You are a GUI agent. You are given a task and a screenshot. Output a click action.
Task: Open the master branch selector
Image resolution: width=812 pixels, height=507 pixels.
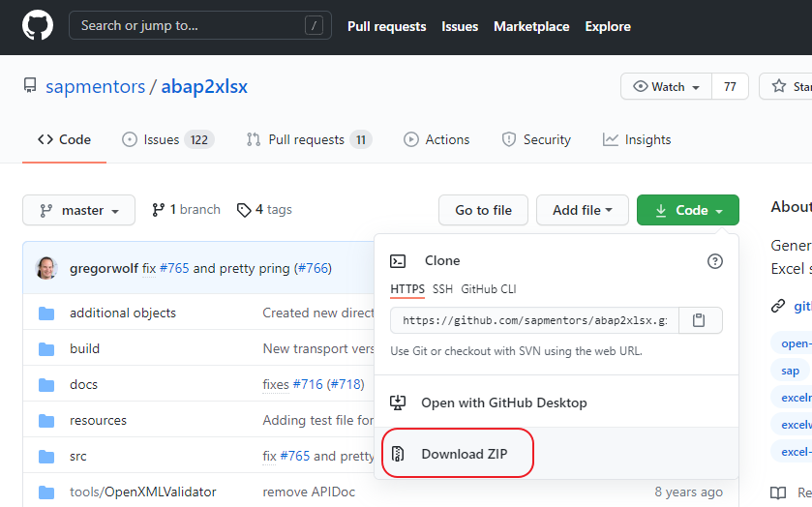point(78,210)
